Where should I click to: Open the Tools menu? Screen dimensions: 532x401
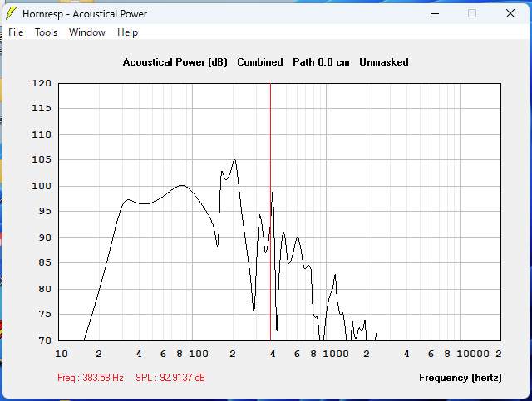click(x=47, y=32)
